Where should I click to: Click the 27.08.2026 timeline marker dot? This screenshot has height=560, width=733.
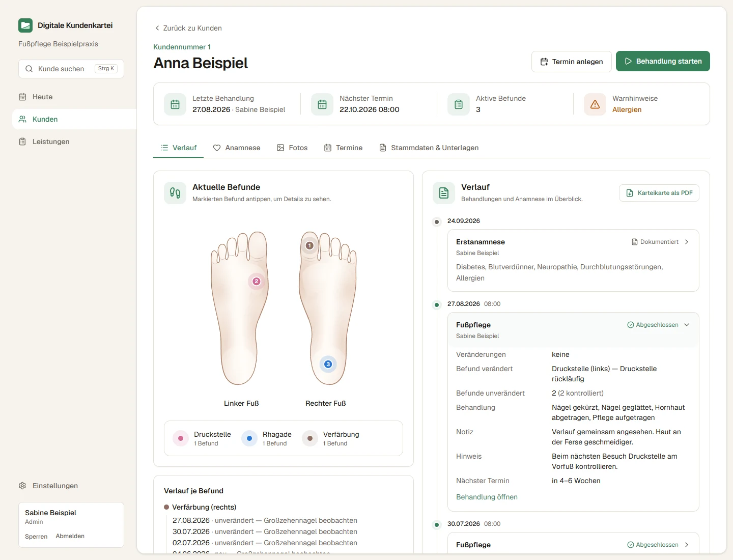click(437, 305)
